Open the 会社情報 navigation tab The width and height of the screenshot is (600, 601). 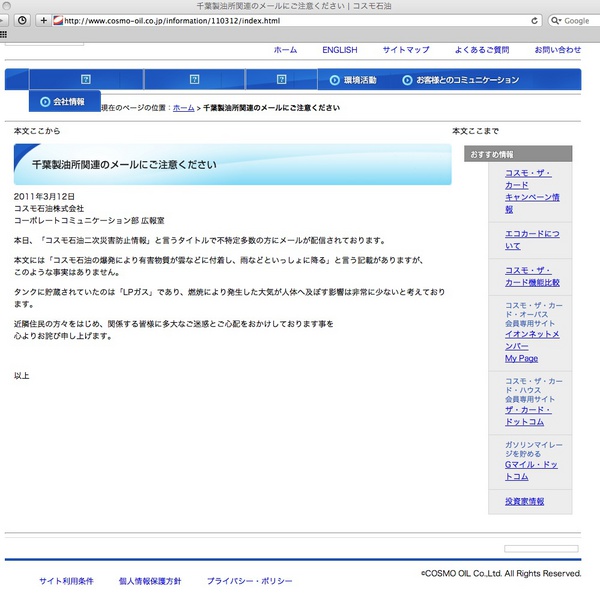[62, 101]
